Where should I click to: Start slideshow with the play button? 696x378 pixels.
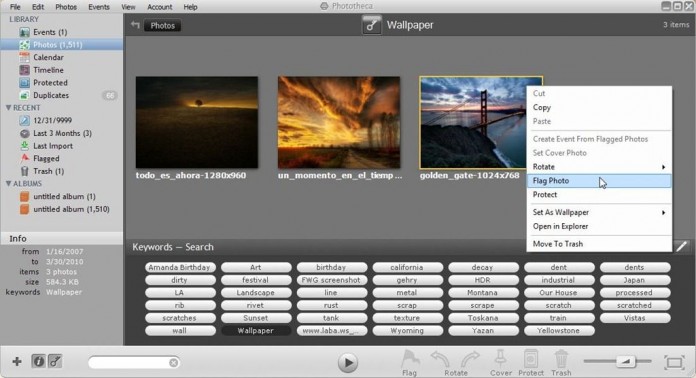pos(348,362)
